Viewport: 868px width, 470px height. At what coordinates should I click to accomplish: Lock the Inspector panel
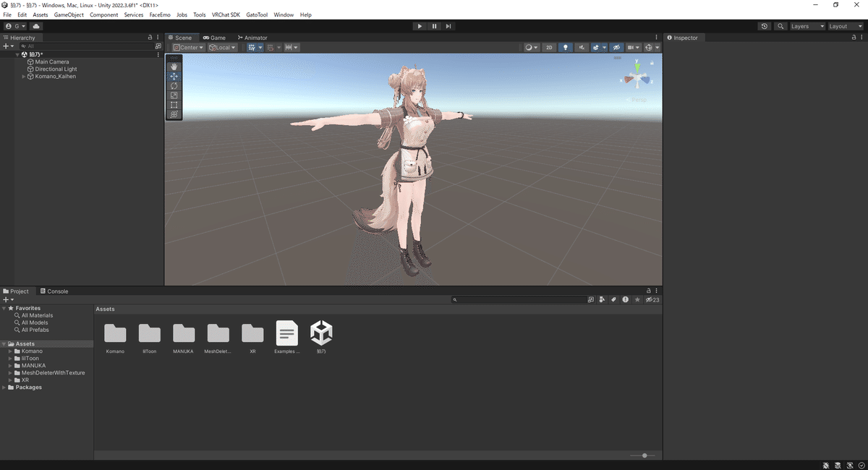click(x=854, y=38)
